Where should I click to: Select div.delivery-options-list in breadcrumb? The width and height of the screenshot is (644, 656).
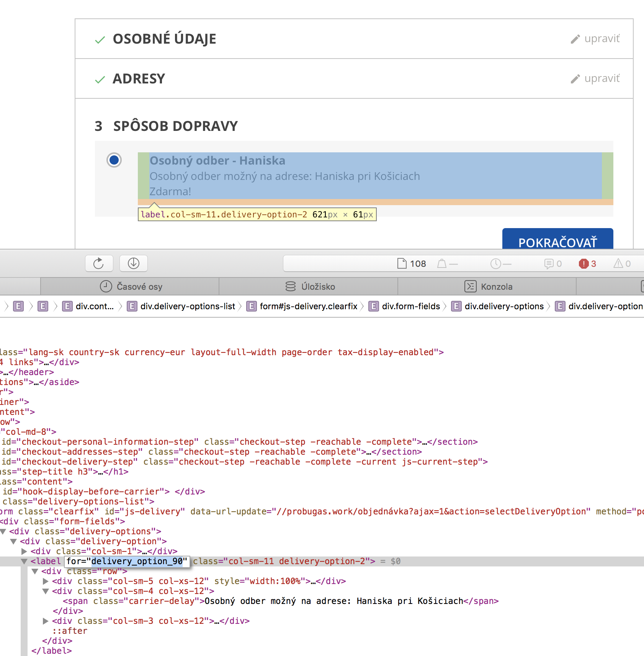tap(181, 306)
